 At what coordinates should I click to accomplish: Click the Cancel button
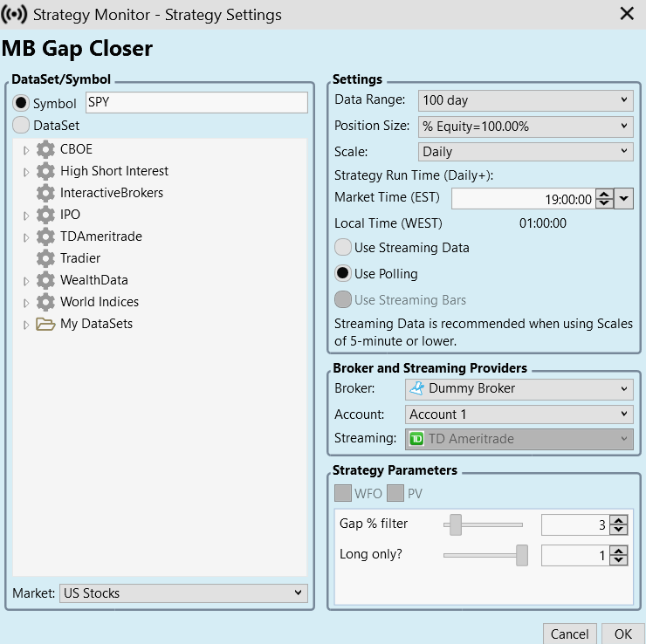(x=569, y=634)
